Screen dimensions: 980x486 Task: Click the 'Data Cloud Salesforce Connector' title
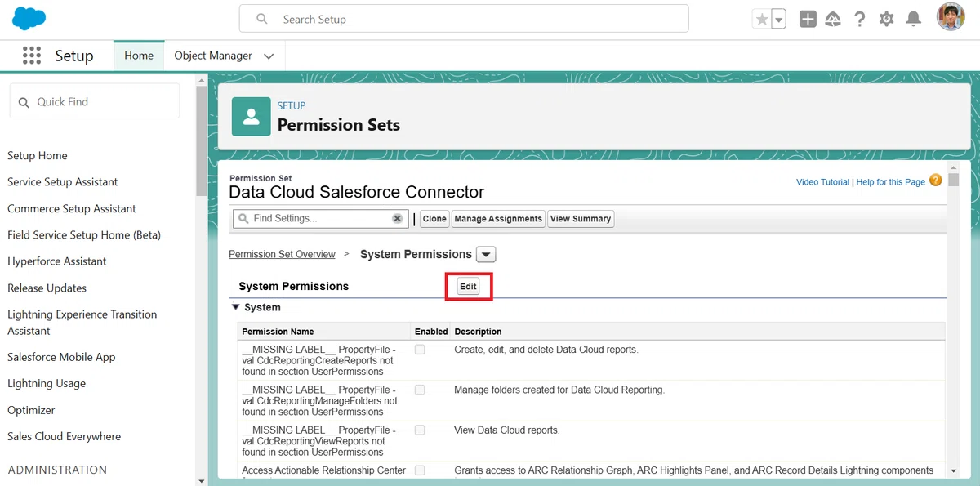tap(357, 192)
